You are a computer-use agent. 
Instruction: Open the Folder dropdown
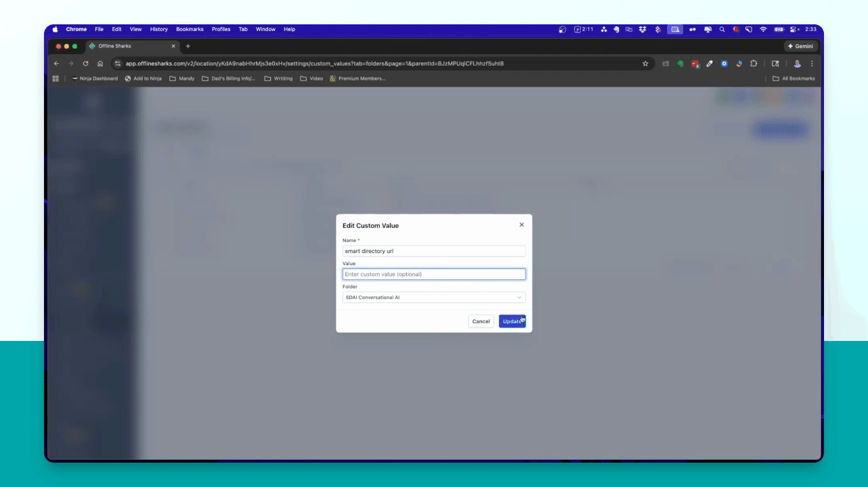point(434,298)
